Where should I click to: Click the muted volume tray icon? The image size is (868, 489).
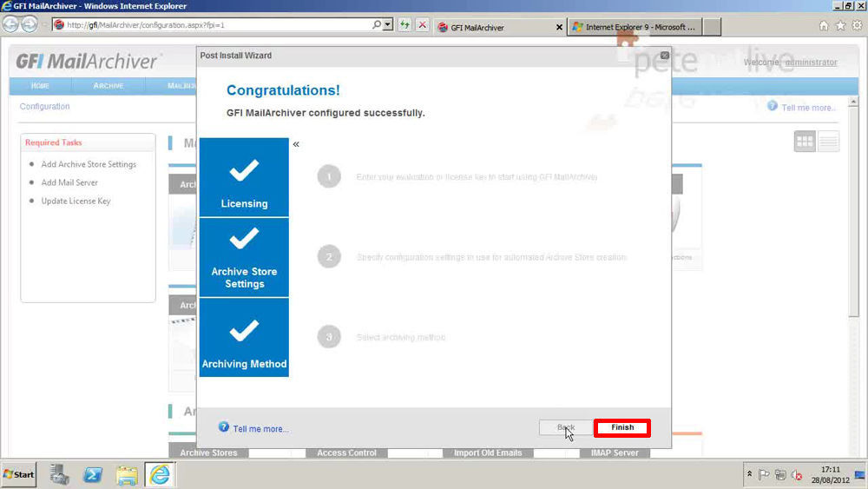[797, 474]
